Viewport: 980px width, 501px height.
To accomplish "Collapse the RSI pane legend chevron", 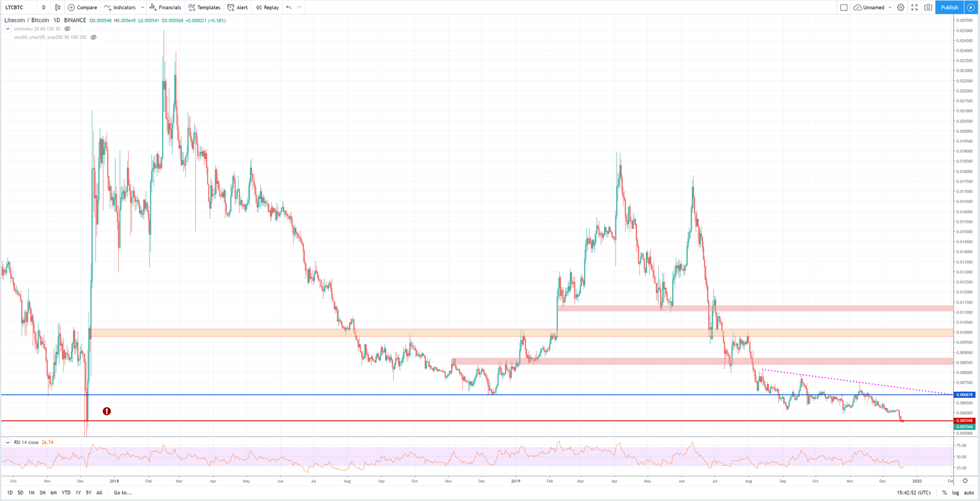I will pos(7,443).
